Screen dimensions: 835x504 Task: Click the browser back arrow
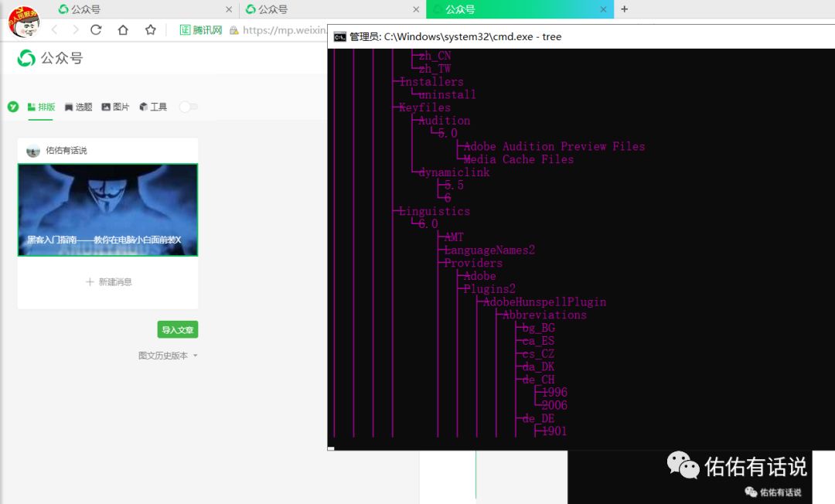(x=54, y=30)
